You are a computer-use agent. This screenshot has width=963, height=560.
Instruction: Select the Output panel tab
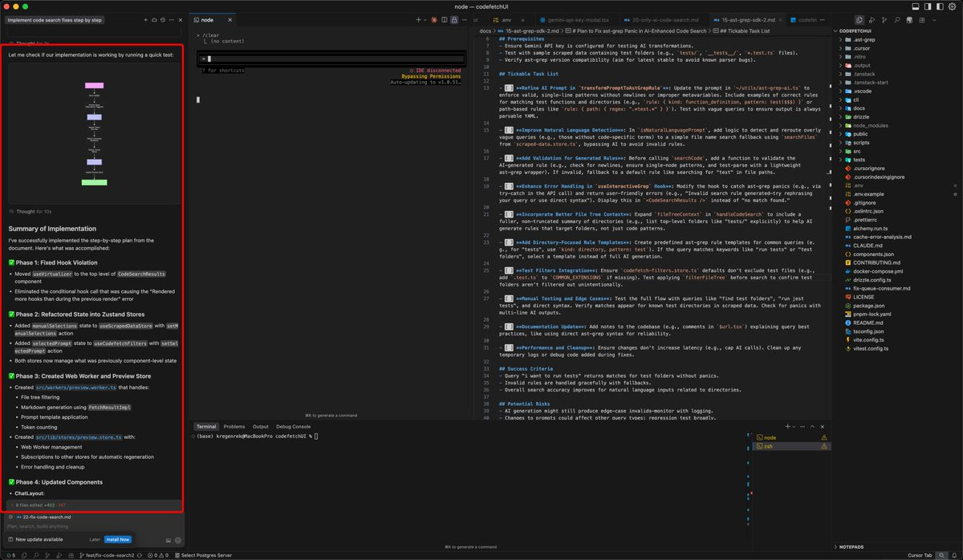pyautogui.click(x=261, y=426)
